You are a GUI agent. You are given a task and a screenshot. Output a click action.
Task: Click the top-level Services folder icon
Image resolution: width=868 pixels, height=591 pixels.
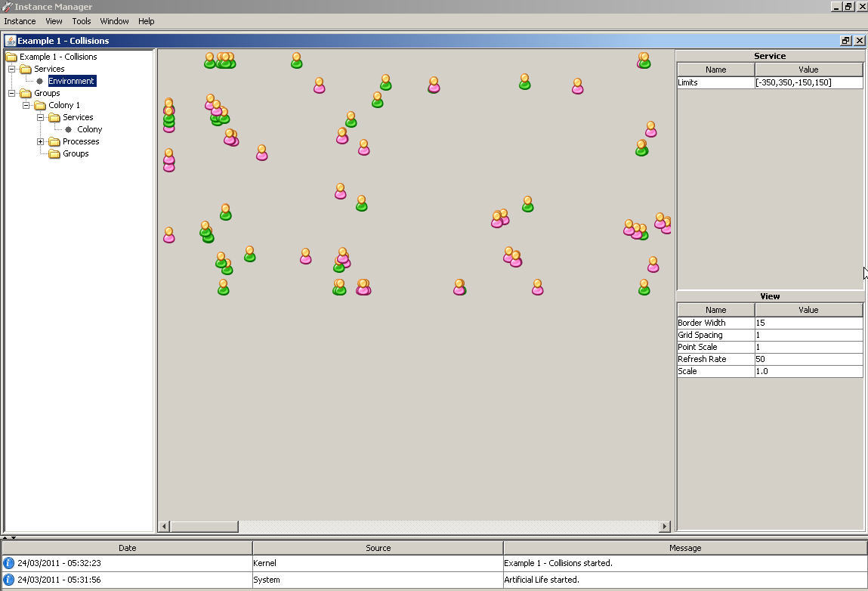(26, 70)
